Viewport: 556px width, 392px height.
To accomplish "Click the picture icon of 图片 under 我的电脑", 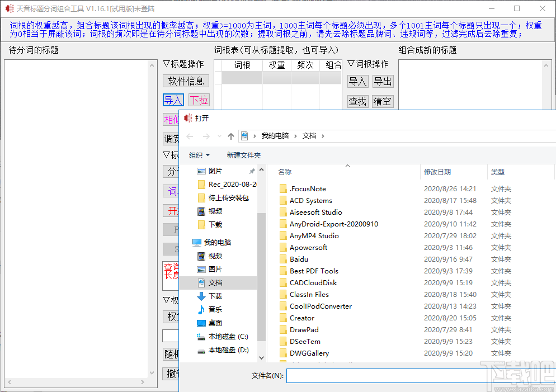I will click(201, 270).
